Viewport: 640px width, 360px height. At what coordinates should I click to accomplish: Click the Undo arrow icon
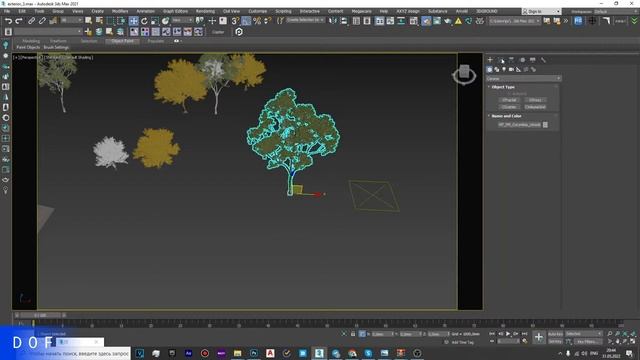click(x=9, y=20)
